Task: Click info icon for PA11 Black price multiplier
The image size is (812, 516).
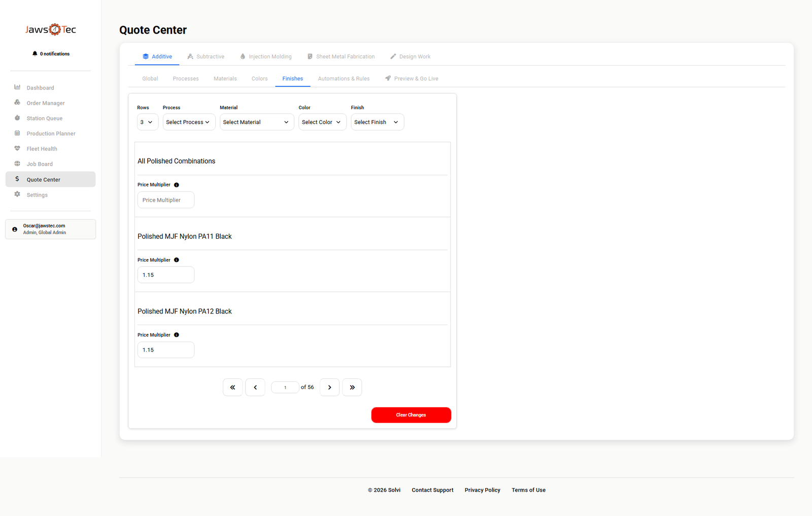Action: click(177, 260)
